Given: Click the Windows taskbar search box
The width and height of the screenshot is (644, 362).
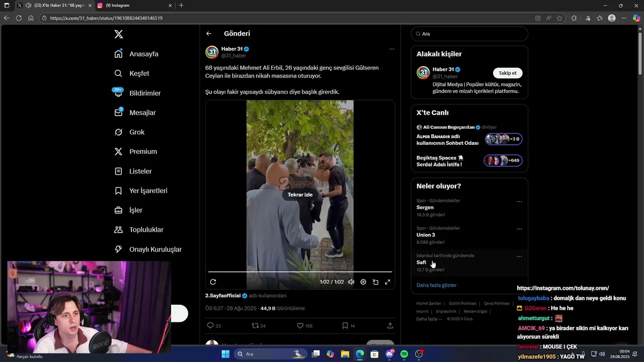Looking at the screenshot, I should click(x=270, y=354).
